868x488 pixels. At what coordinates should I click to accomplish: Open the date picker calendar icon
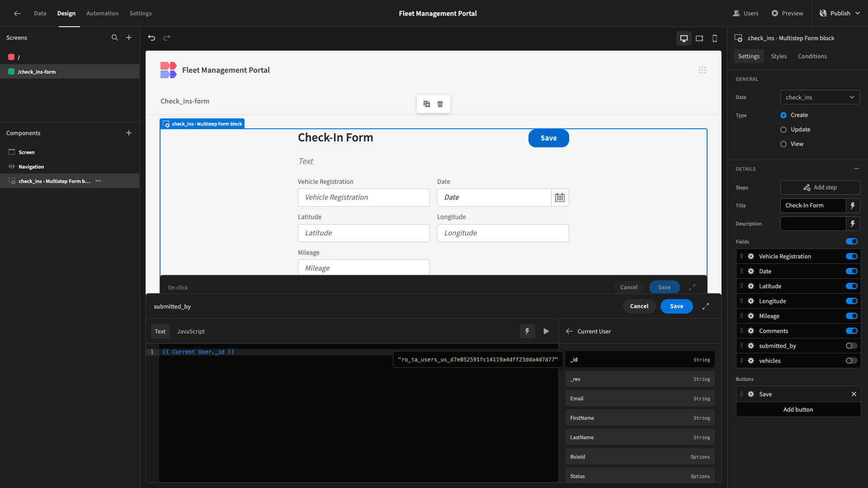tap(560, 197)
